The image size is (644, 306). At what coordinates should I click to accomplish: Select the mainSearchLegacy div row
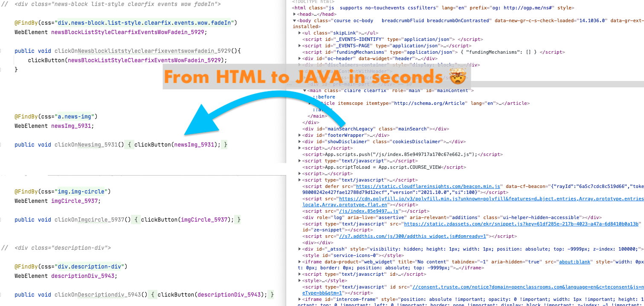pos(375,129)
